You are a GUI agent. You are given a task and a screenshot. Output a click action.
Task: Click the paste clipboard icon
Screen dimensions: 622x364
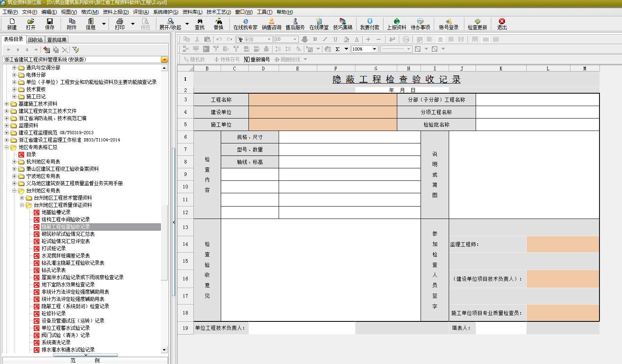click(207, 39)
